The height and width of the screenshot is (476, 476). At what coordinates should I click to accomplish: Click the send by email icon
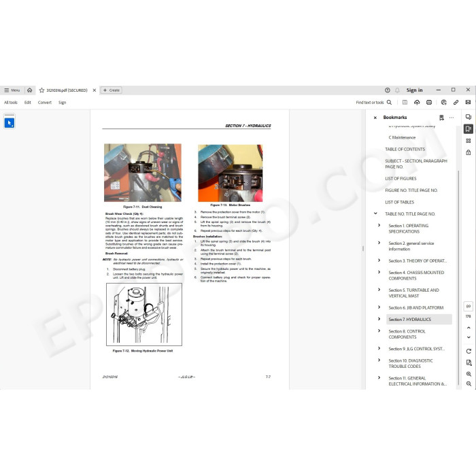click(468, 103)
